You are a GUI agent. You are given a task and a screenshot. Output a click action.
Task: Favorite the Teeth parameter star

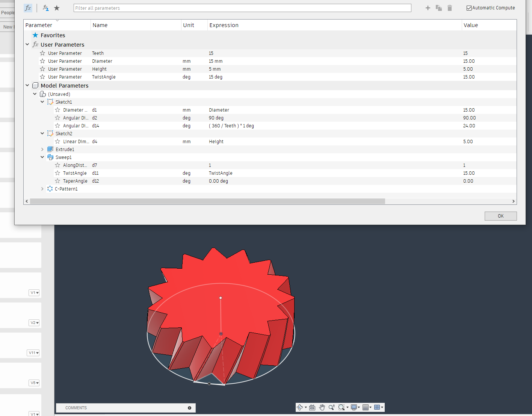42,53
